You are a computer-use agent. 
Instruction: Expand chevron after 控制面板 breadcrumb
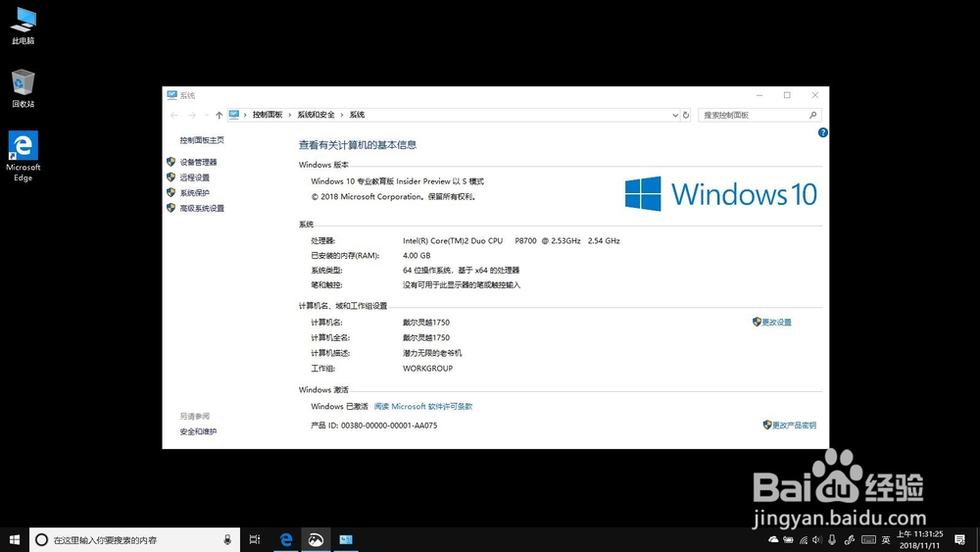pyautogui.click(x=290, y=115)
